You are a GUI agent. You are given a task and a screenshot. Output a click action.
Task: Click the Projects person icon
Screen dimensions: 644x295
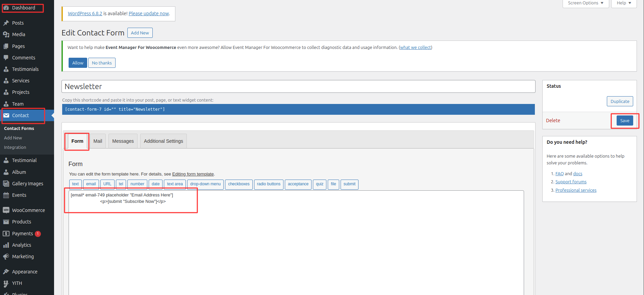(6, 92)
